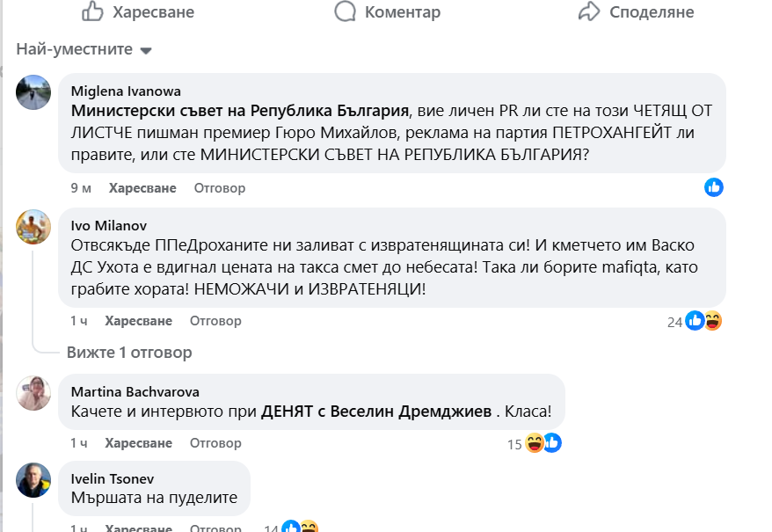Open Министерски съвет на Република България mention
The height and width of the screenshot is (532, 772).
tap(240, 111)
